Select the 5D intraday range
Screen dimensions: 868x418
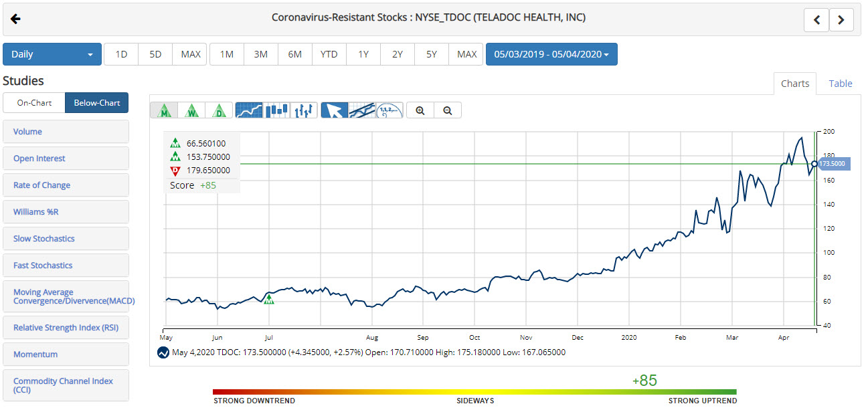[155, 54]
